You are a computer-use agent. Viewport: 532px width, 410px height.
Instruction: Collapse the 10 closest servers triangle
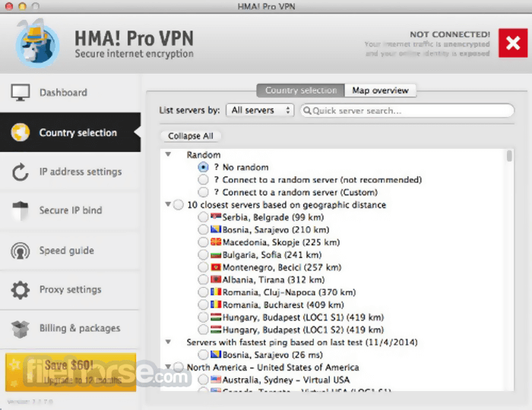[x=168, y=204]
